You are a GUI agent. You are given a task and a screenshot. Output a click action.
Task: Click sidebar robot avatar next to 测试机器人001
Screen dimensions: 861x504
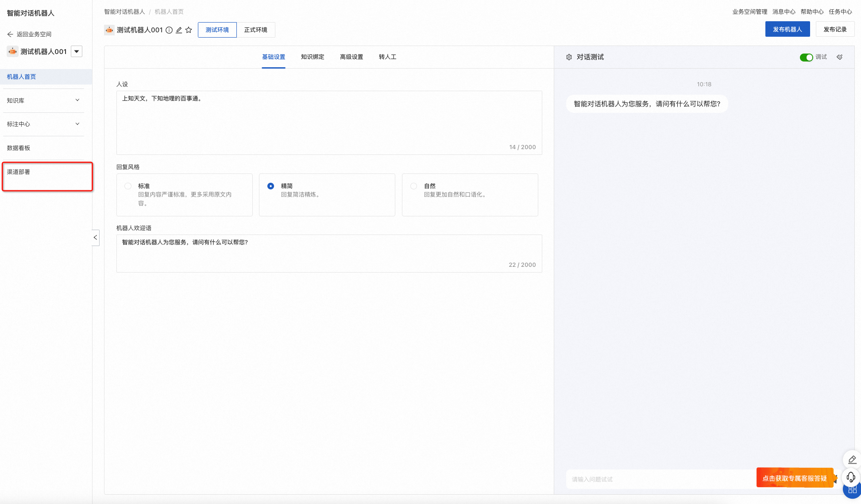(12, 51)
